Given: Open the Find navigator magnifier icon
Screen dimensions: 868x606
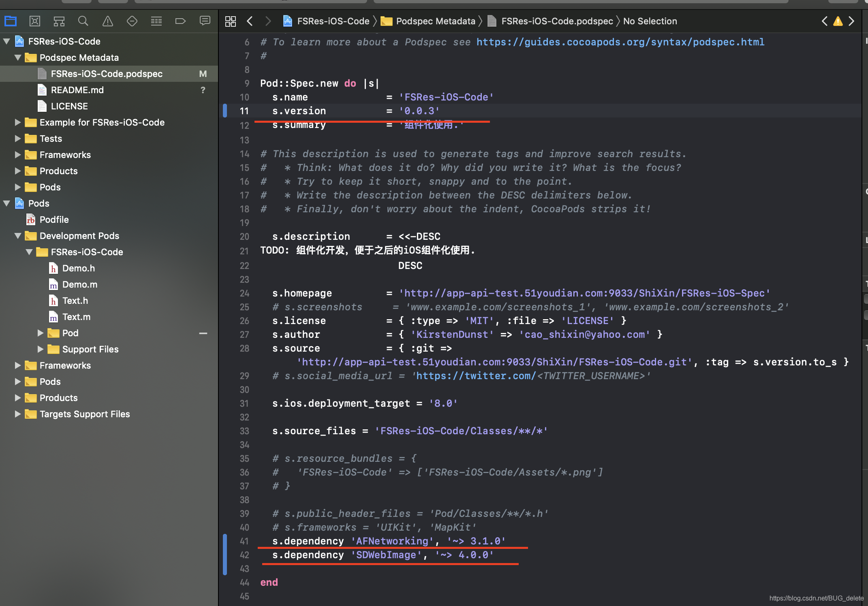Looking at the screenshot, I should point(83,21).
